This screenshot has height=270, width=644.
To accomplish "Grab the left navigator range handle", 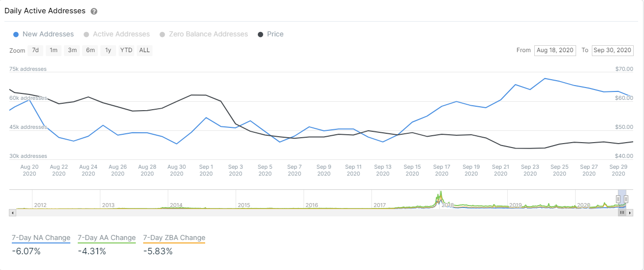I will click(x=618, y=199).
